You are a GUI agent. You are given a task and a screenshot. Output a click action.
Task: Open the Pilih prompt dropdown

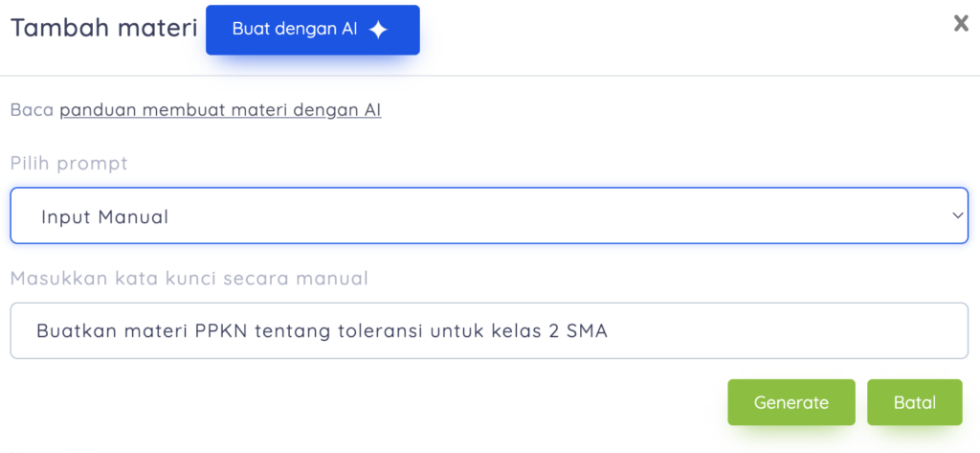tap(489, 215)
